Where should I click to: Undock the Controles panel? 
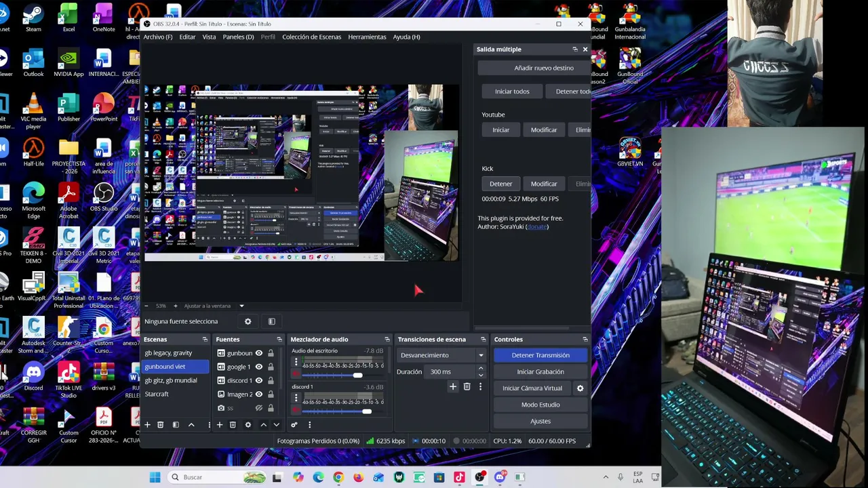pos(585,340)
